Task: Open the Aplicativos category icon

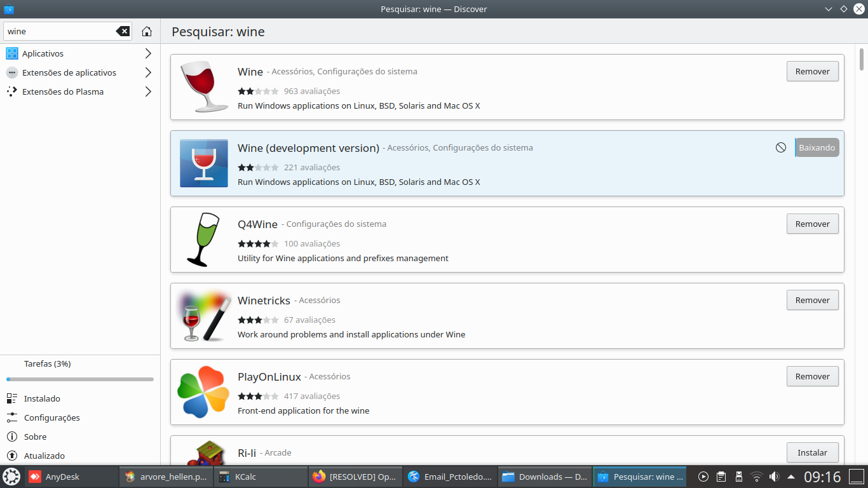Action: [12, 53]
